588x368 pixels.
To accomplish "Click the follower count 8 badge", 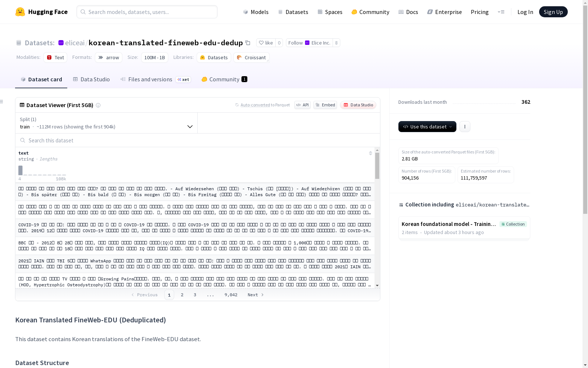I will click(336, 43).
